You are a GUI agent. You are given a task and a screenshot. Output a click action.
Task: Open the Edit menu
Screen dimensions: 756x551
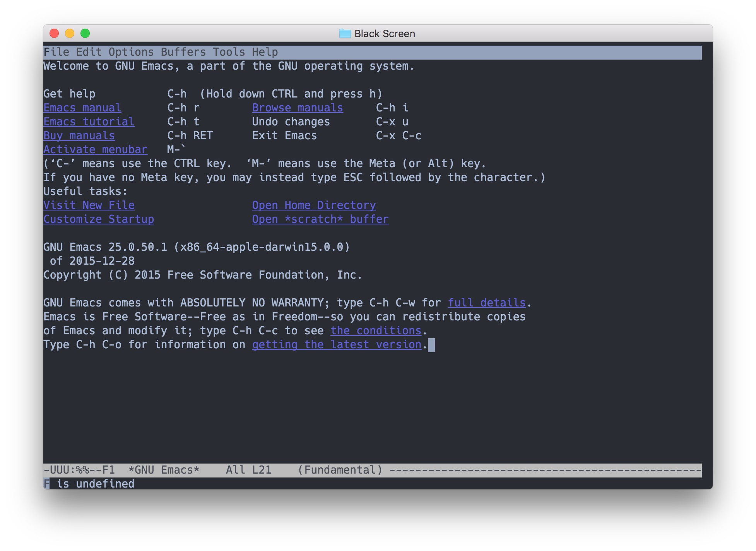click(x=89, y=52)
